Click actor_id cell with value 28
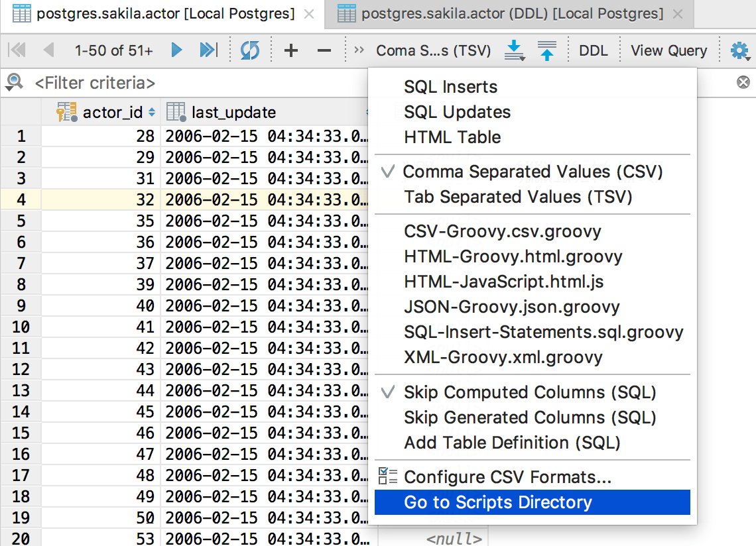 101,136
